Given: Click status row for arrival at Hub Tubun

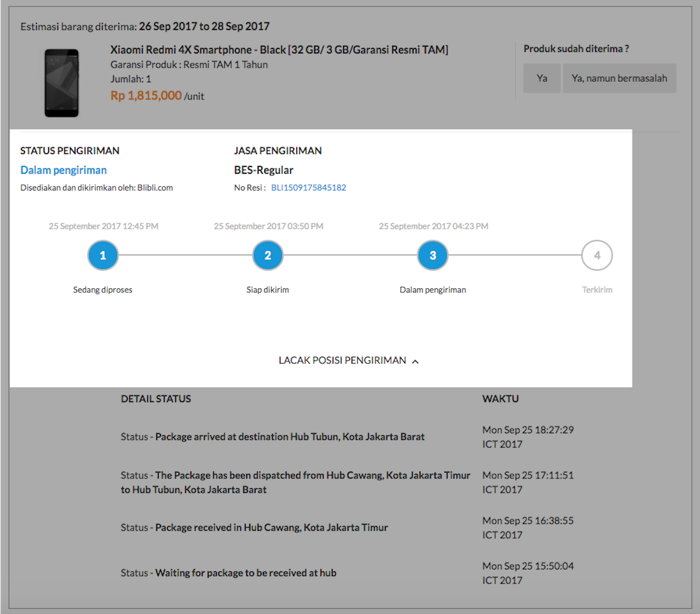Looking at the screenshot, I should (273, 437).
